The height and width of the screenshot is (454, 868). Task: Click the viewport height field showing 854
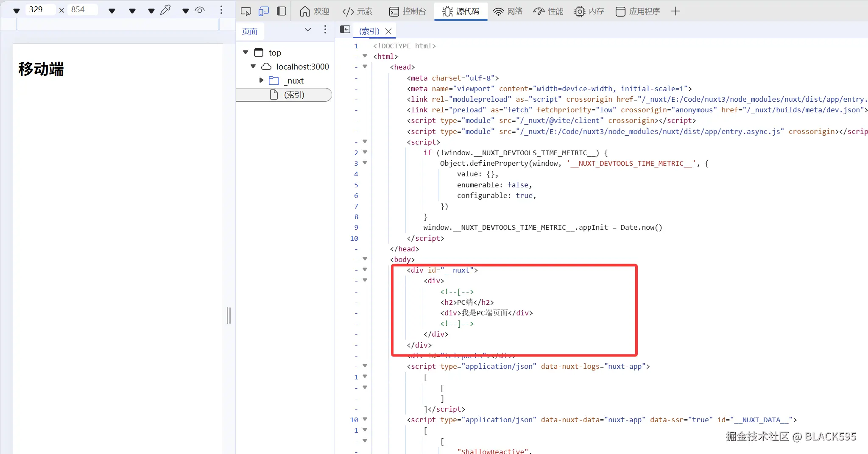(83, 10)
